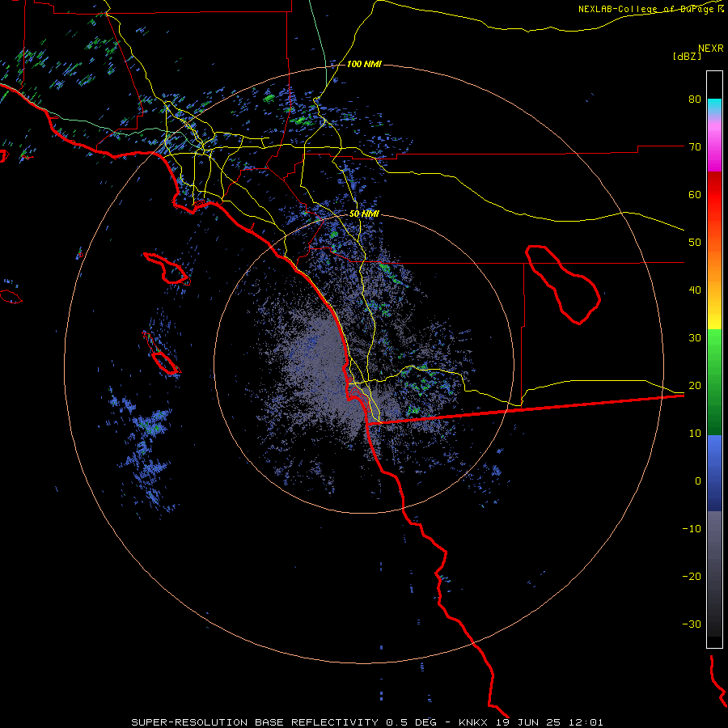Click the 60 value on the dBZ scale
This screenshot has height=728, width=728.
pyautogui.click(x=695, y=194)
